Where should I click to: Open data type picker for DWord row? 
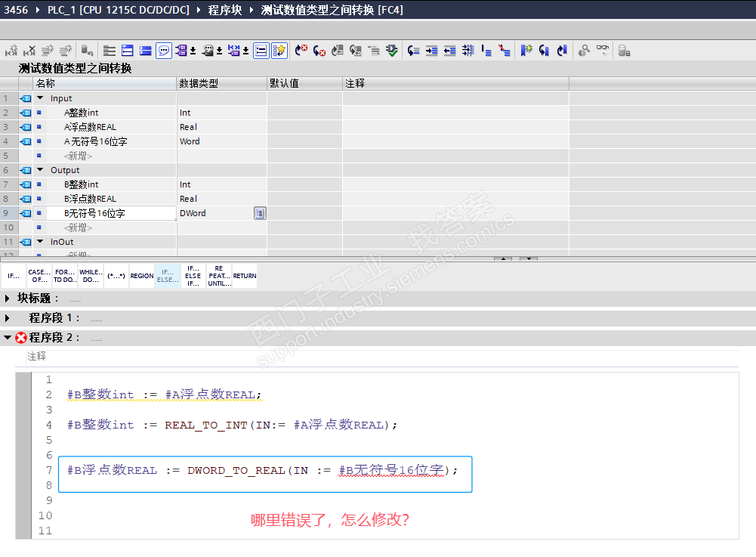[260, 213]
